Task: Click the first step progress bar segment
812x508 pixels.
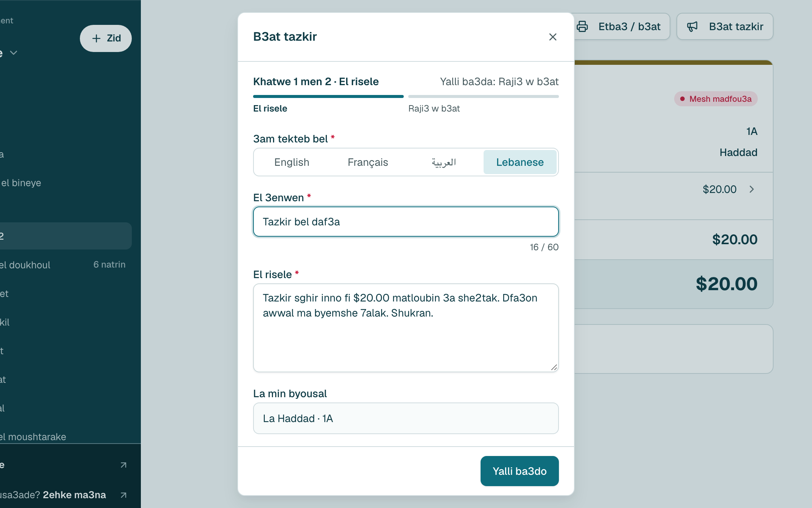Action: [328, 96]
